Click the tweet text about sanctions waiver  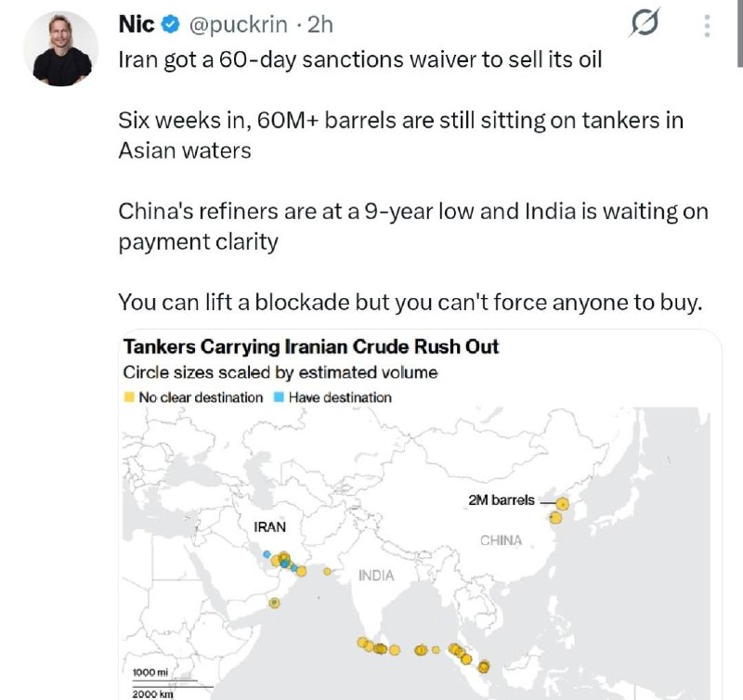pos(360,60)
